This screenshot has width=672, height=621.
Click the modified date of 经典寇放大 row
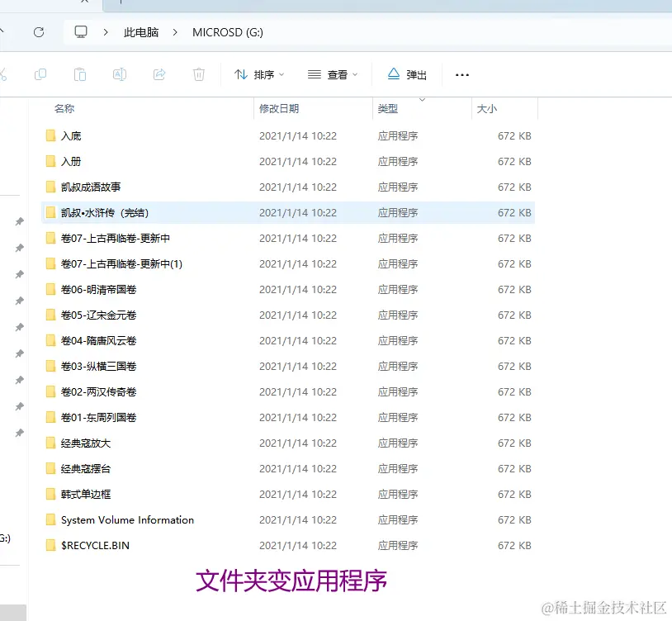coord(298,443)
